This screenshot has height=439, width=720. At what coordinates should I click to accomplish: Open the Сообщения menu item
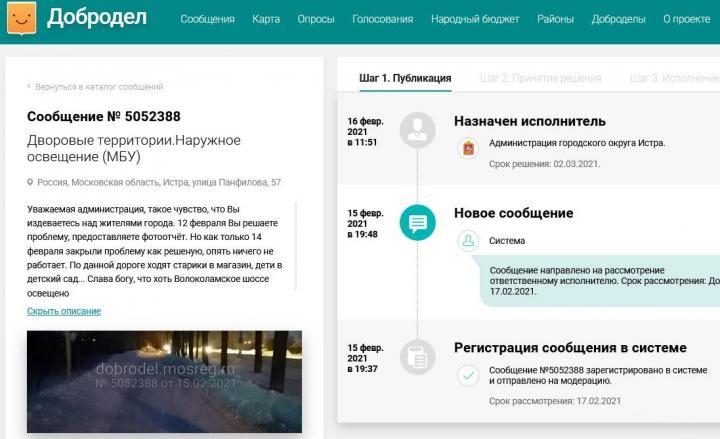pyautogui.click(x=207, y=19)
